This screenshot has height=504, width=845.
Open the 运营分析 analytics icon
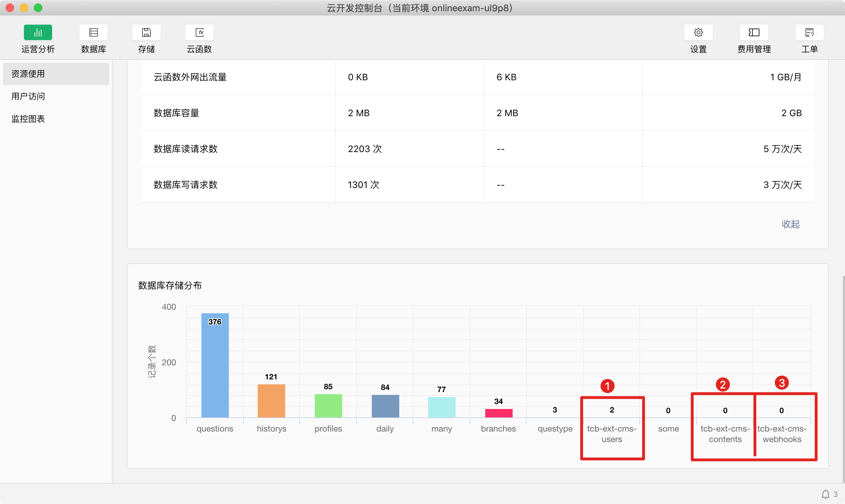pos(38,33)
